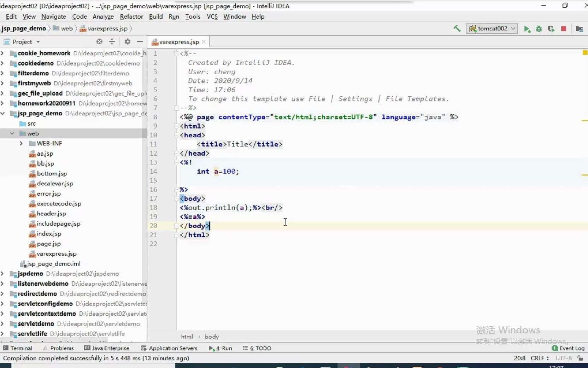
Task: Select index.jsp file in tree
Action: pyautogui.click(x=45, y=234)
